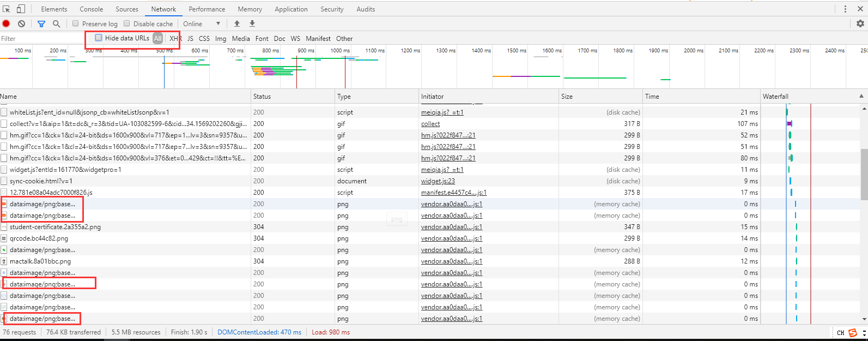
Task: Open initiator link widget.js:23
Action: point(438,181)
